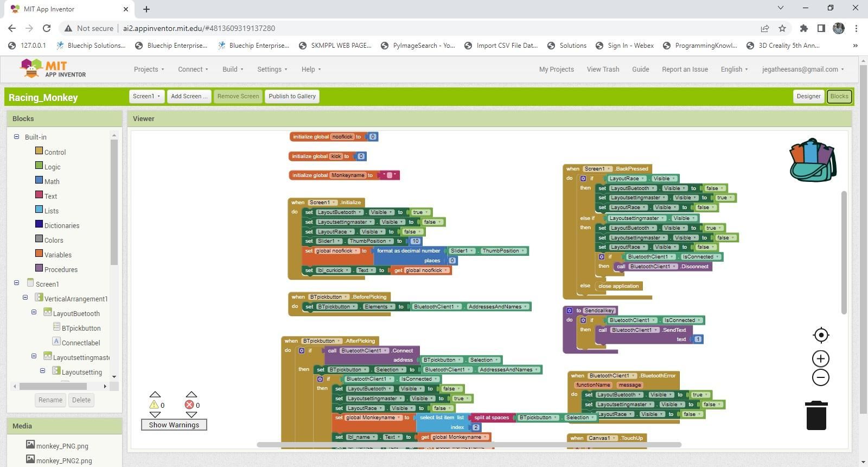Viewport: 868px width, 467px height.
Task: Zoom out with the minus circle
Action: click(821, 377)
